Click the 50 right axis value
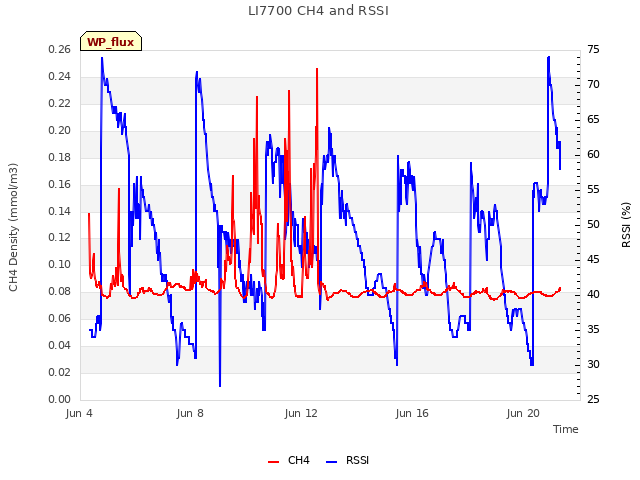 coord(593,224)
